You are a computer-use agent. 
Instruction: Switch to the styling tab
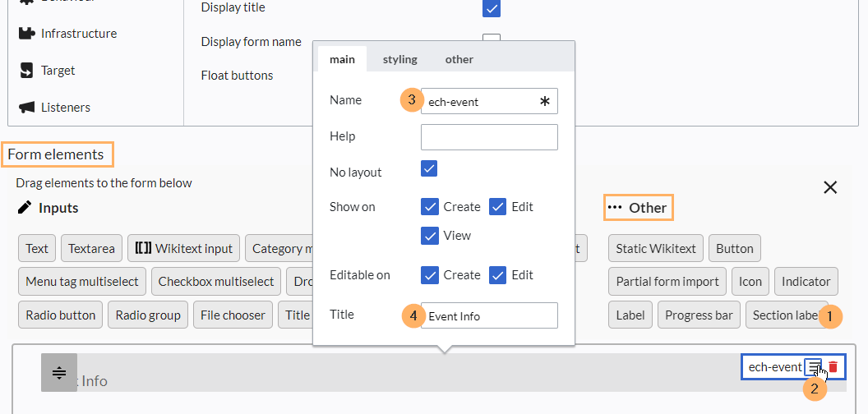click(399, 59)
